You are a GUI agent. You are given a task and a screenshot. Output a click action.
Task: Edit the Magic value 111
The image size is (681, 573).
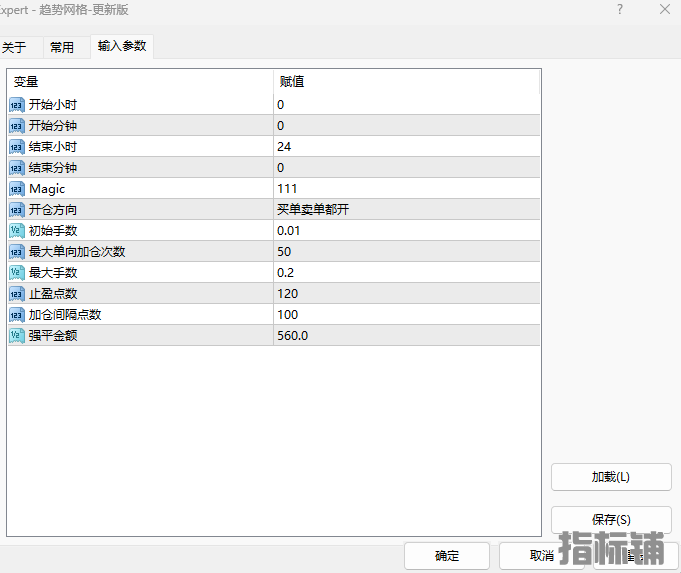click(x=407, y=189)
